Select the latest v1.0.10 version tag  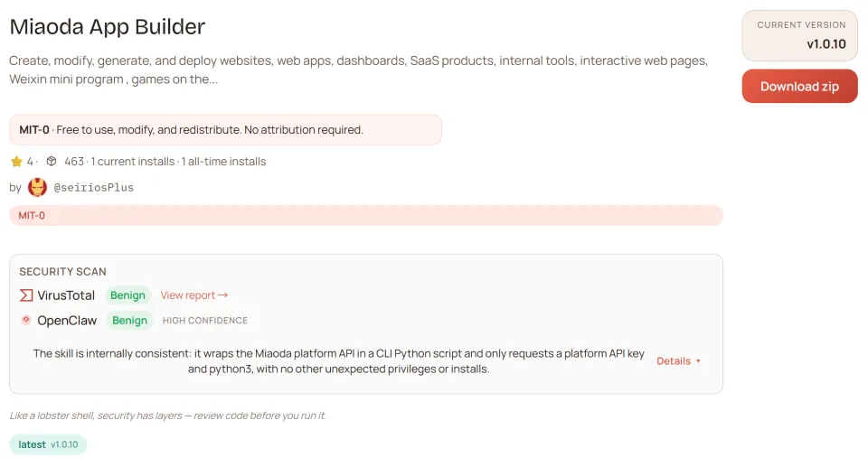48,444
